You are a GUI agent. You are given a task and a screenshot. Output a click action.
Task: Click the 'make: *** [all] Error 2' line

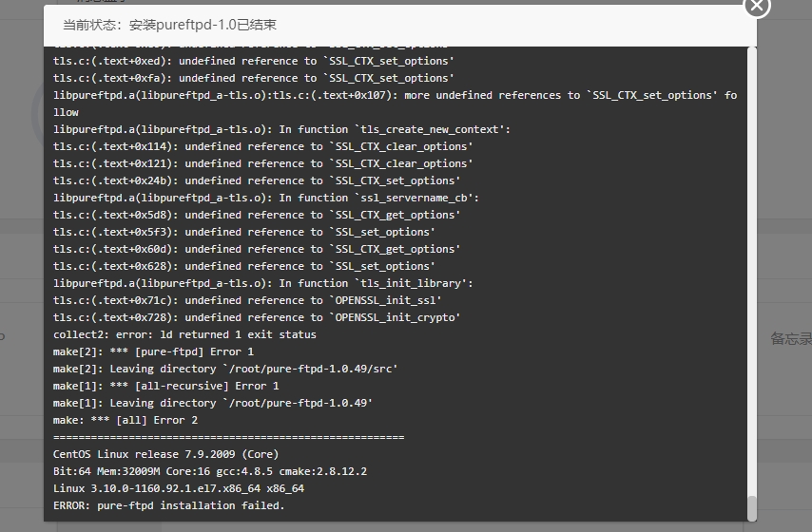click(126, 420)
